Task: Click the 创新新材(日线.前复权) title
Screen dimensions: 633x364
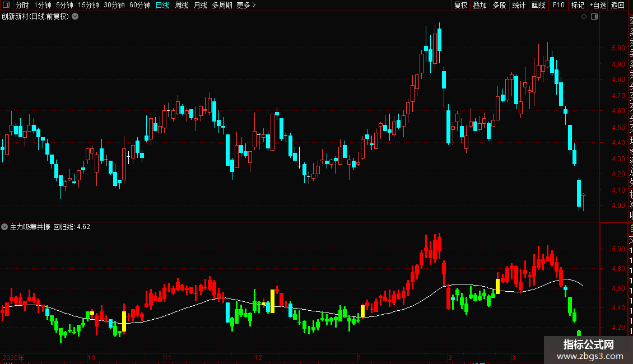Action: [35, 16]
